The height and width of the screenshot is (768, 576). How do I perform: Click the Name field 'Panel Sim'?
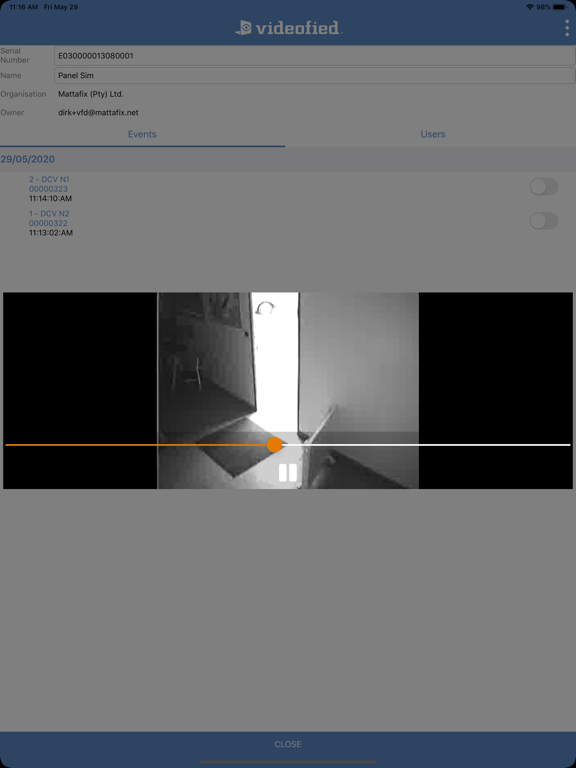314,75
